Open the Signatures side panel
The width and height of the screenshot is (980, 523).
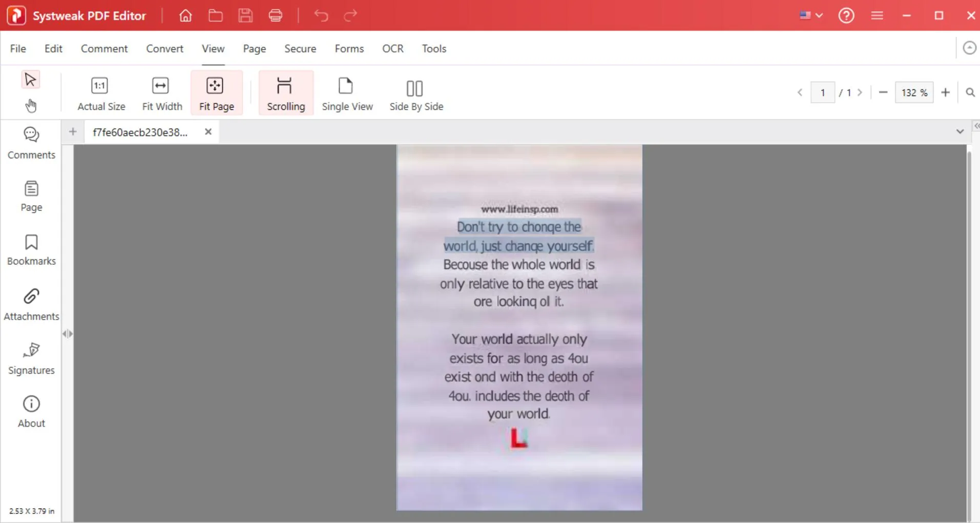pyautogui.click(x=31, y=358)
